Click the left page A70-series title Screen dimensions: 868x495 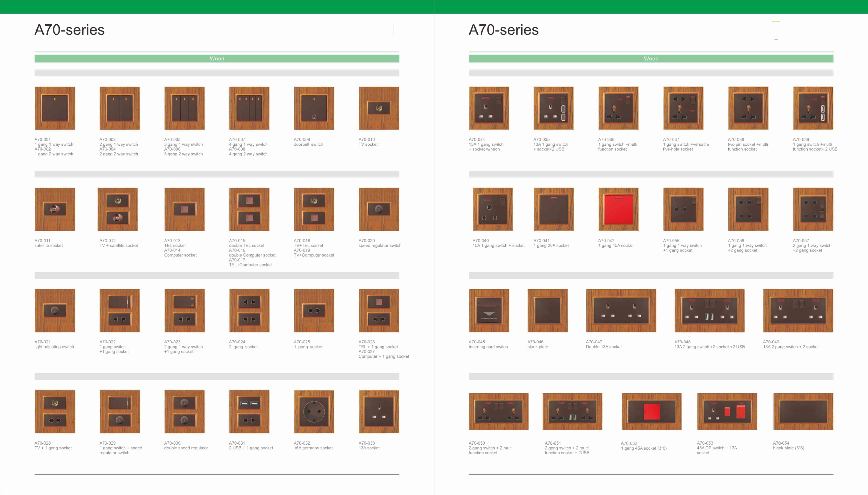(70, 30)
